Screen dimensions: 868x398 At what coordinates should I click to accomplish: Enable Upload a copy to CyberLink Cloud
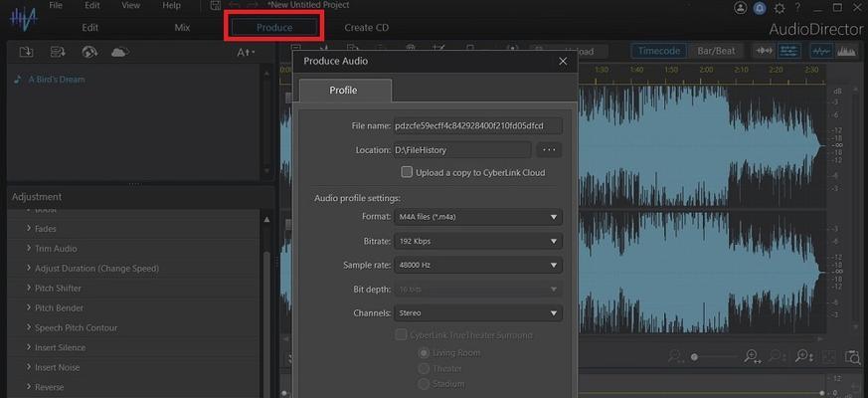click(407, 172)
